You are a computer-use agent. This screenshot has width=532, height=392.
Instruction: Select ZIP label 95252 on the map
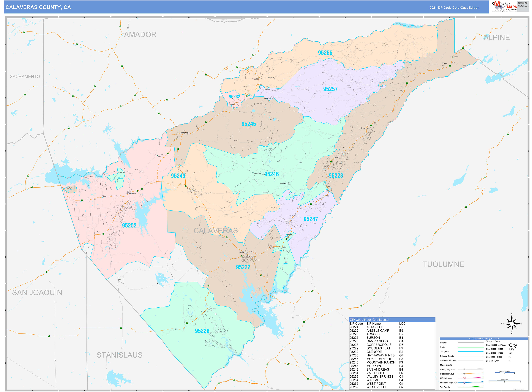point(129,225)
